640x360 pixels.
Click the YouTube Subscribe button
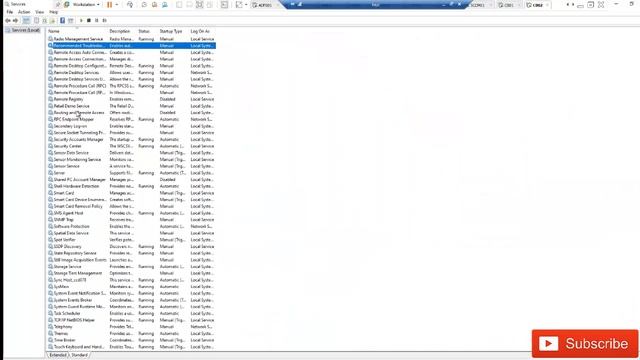585,344
